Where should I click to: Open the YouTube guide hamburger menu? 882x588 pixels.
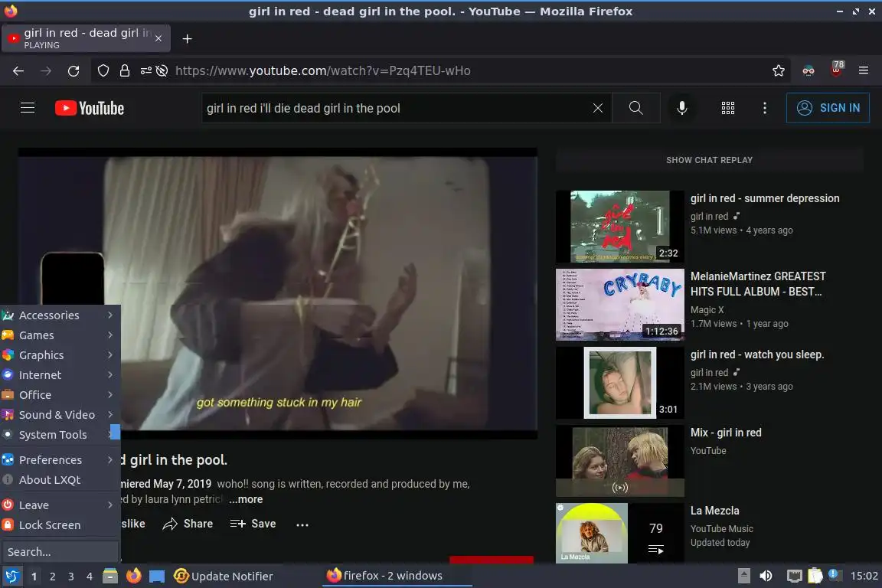[x=28, y=107]
